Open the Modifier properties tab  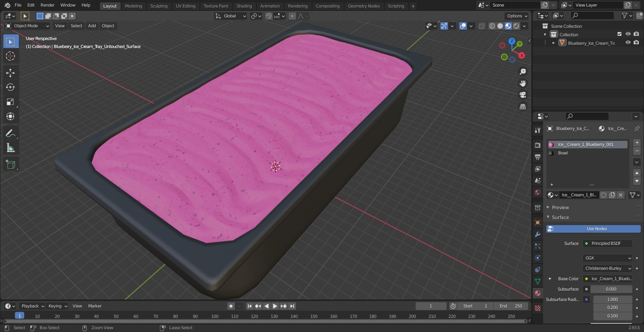coord(537,234)
